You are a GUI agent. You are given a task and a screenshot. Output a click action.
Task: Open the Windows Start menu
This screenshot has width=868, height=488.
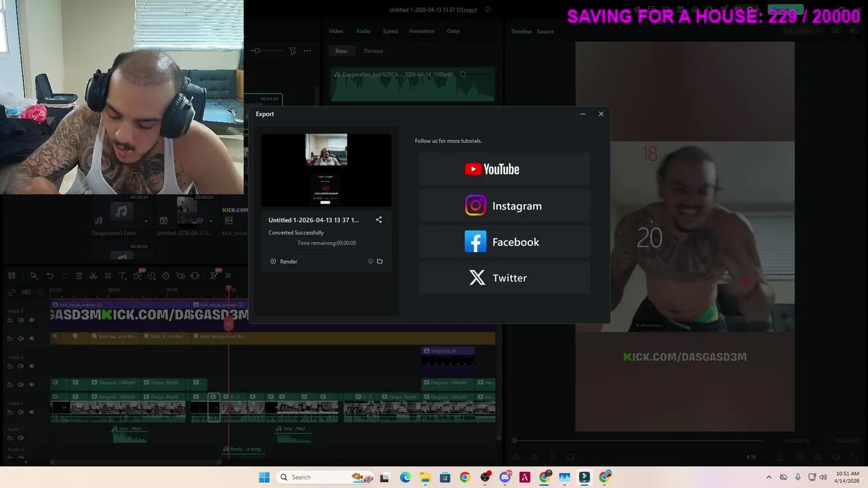coord(264,477)
